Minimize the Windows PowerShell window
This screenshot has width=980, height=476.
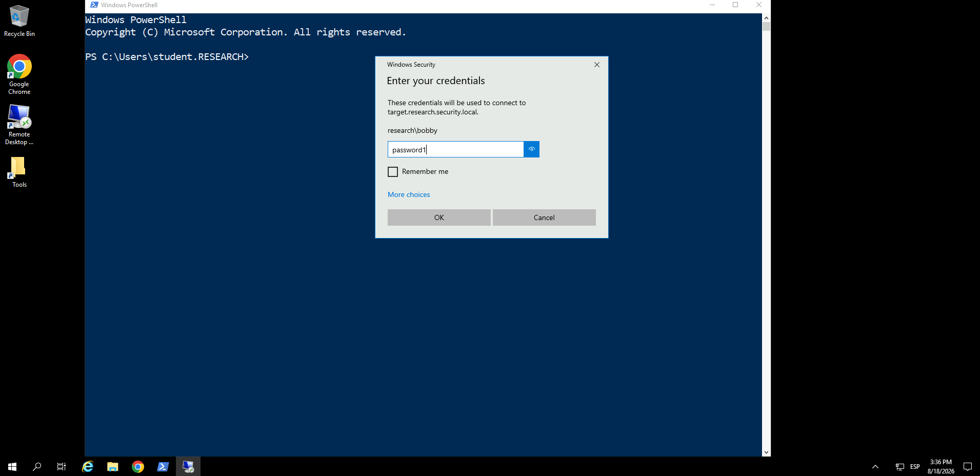pos(712,5)
